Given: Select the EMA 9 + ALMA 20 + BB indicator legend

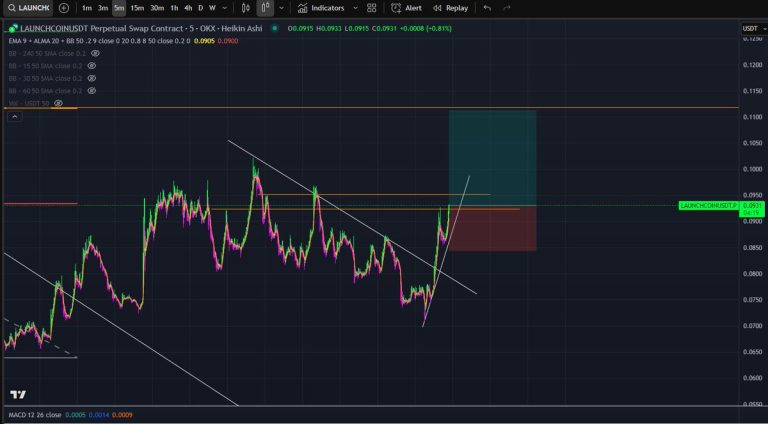Looking at the screenshot, I should 99,41.
